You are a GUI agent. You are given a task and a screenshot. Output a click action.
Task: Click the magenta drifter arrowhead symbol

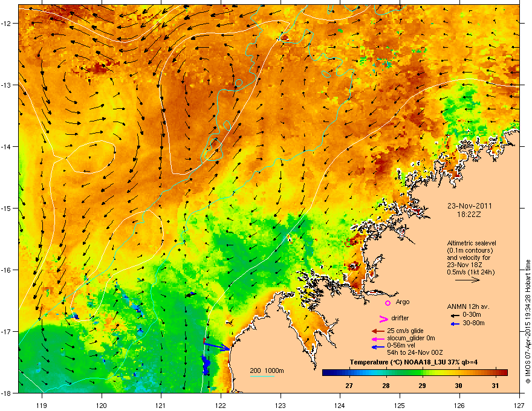coord(383,319)
